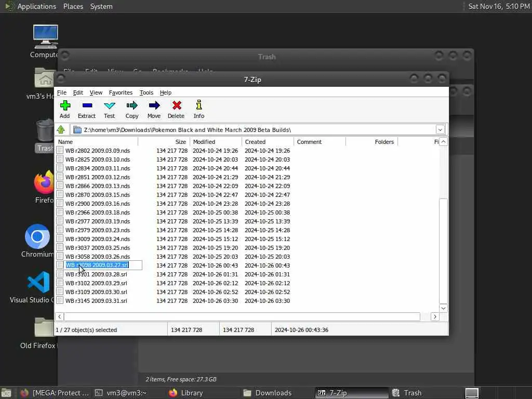Click the horizontal scroll-left arrow

point(59,316)
